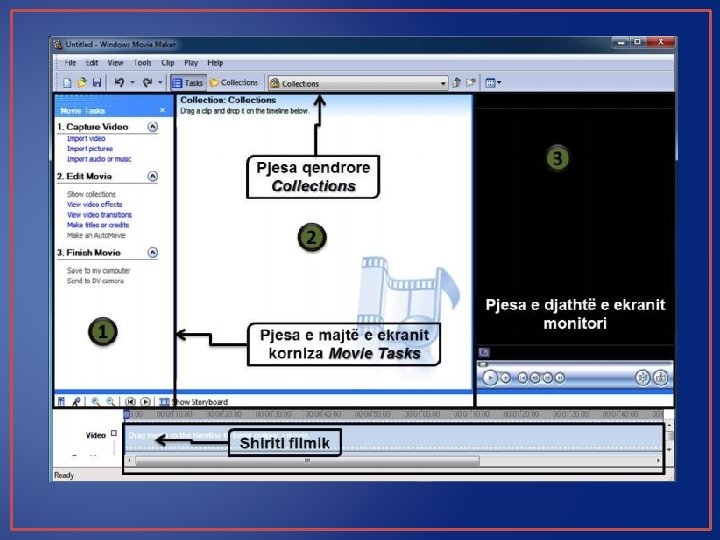Open the Collections location combo box
The height and width of the screenshot is (540, 720).
coord(358,83)
